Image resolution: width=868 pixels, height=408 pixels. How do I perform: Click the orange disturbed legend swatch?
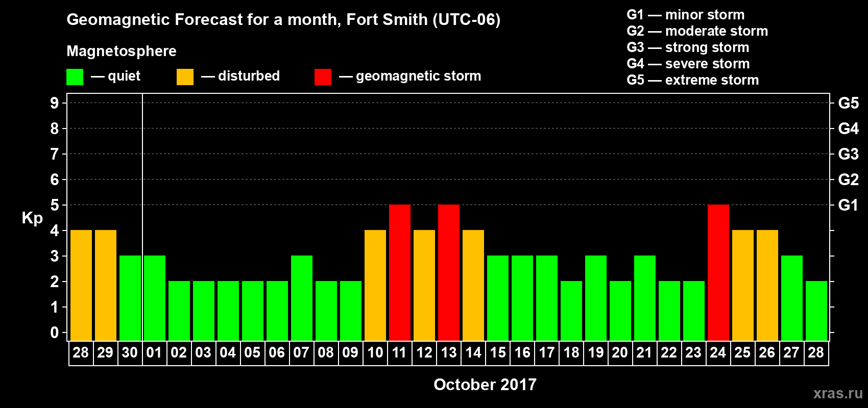coord(185,77)
